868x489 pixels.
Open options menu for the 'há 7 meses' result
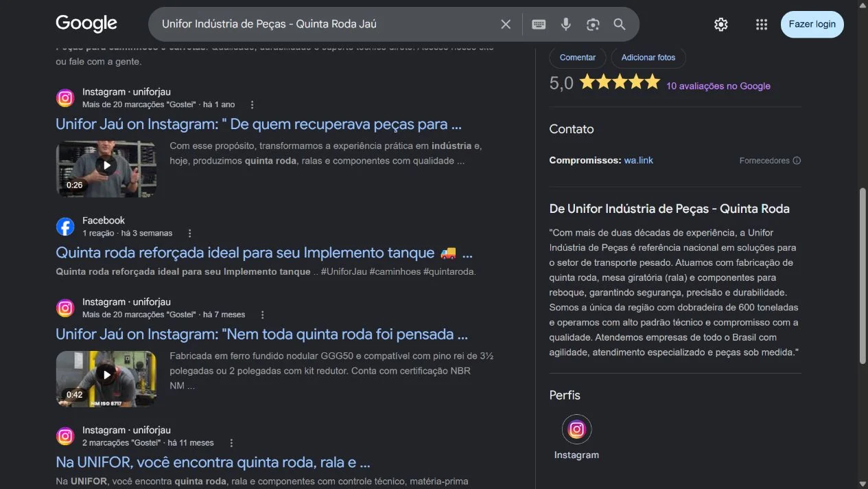coord(262,315)
